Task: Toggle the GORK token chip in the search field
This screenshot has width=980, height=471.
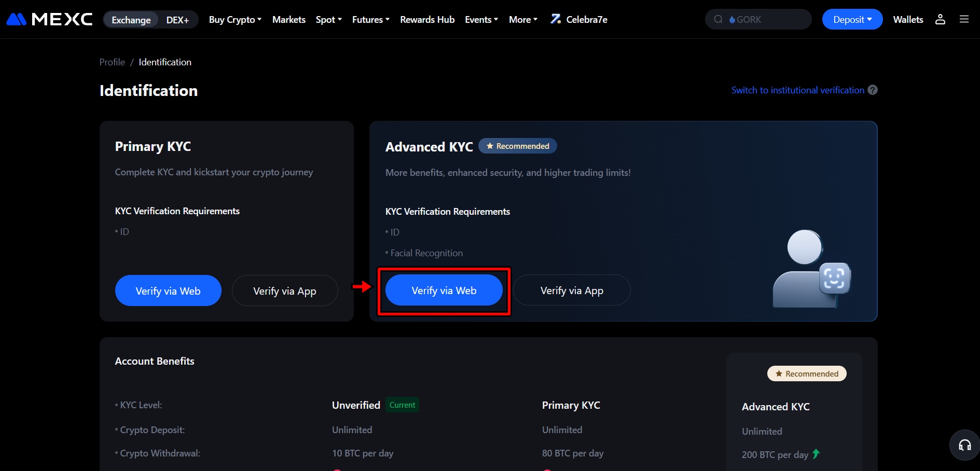Action: (746, 19)
